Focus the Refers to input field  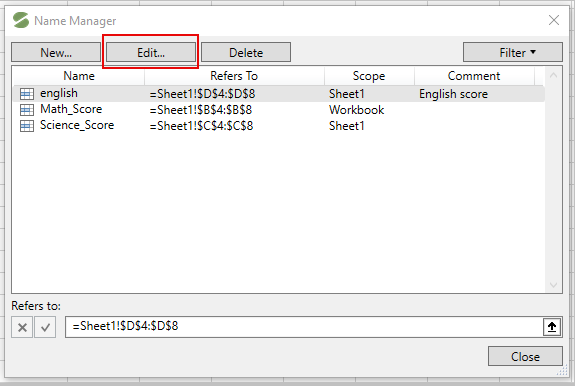click(x=304, y=327)
